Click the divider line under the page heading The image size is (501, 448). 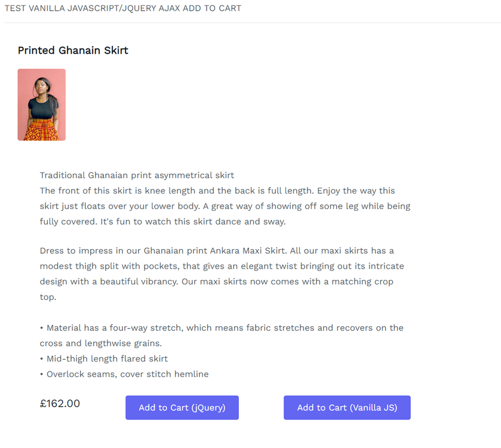[251, 23]
